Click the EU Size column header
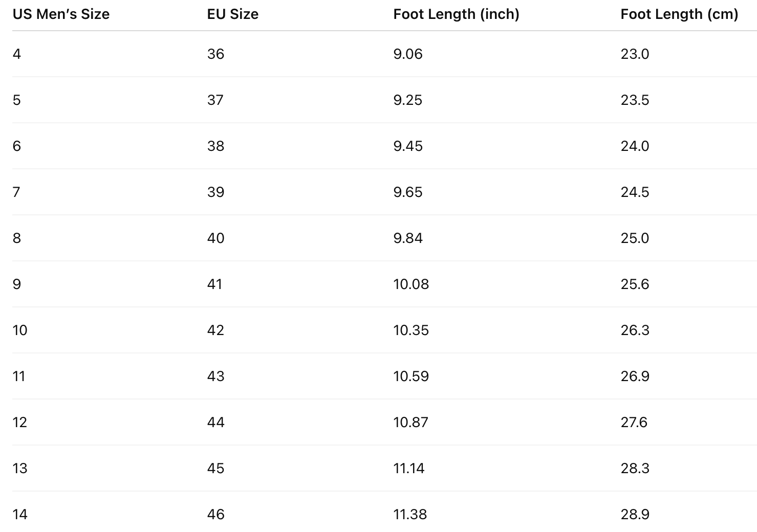 tap(232, 14)
